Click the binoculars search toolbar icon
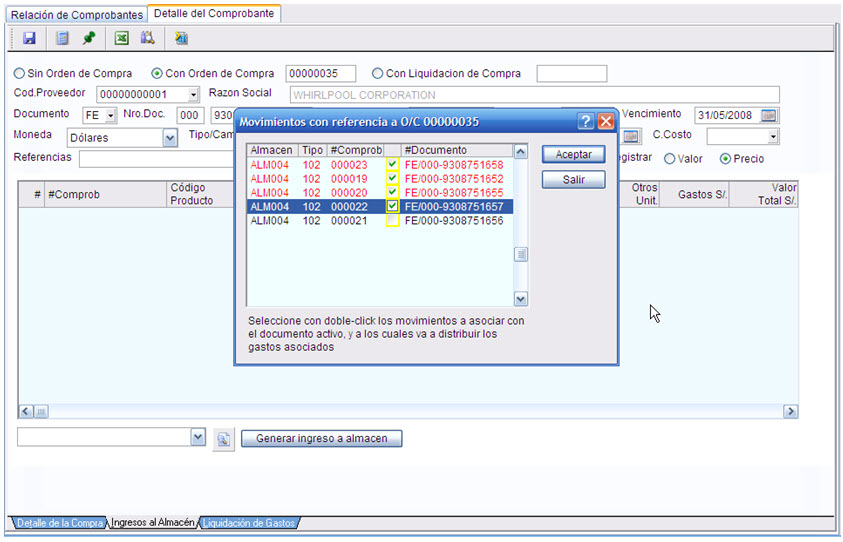The height and width of the screenshot is (542, 843). (x=148, y=38)
